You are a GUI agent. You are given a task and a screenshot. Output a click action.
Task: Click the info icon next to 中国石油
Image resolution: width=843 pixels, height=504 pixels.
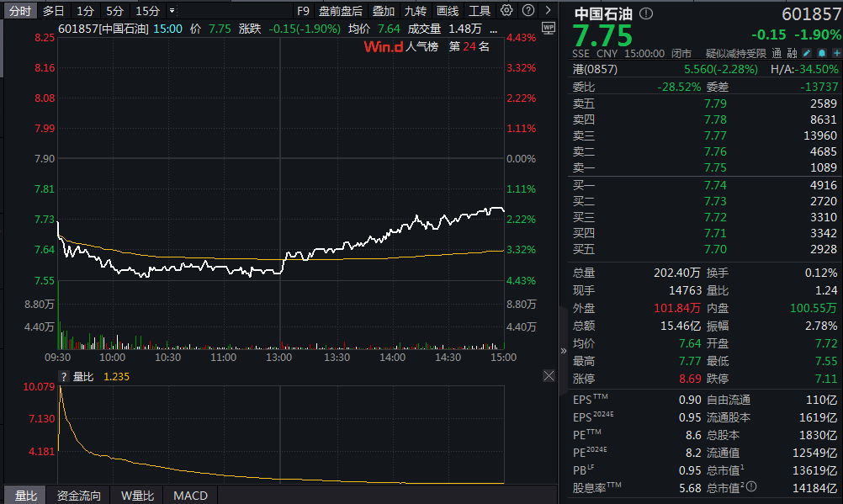645,14
